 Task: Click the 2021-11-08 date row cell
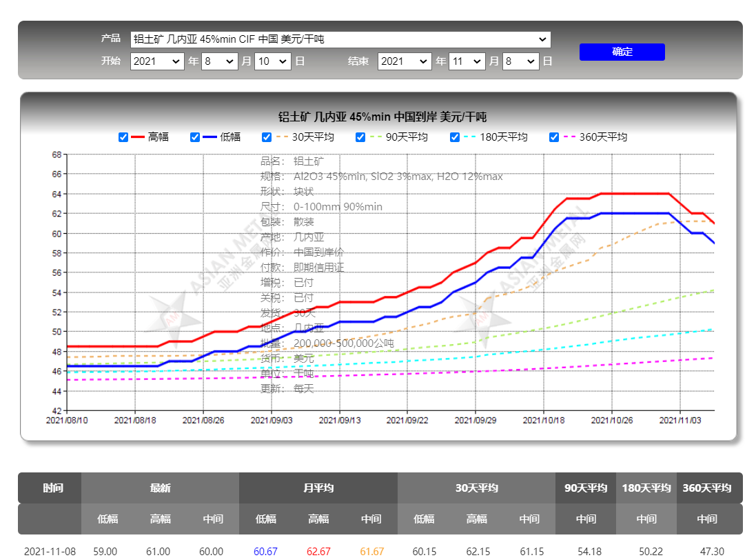point(50,551)
